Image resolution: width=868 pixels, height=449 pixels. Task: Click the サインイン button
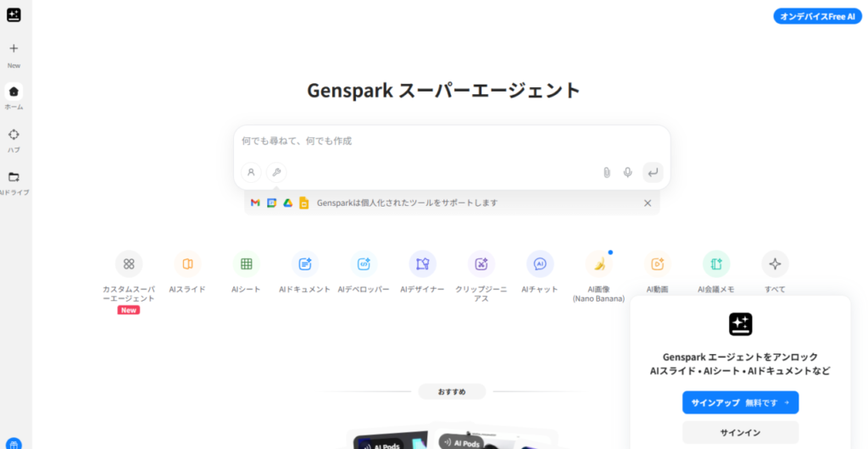740,432
